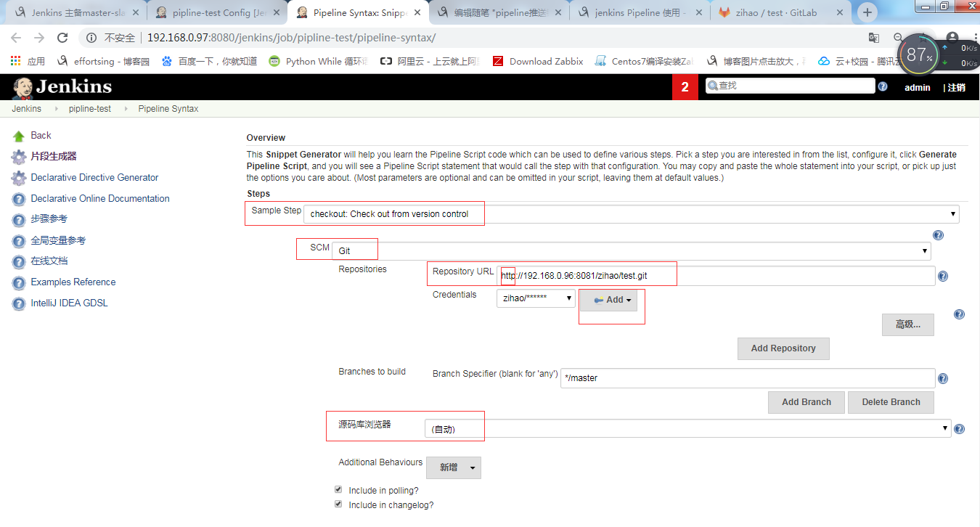Click the Branch Specifier input field
Image resolution: width=980 pixels, height=527 pixels.
(748, 378)
